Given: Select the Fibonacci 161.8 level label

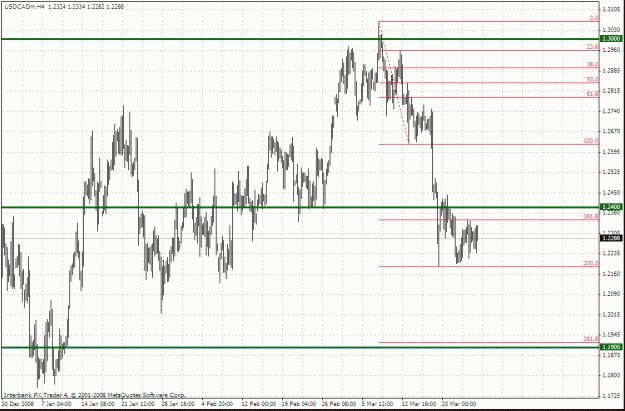Looking at the screenshot, I should pyautogui.click(x=591, y=216).
